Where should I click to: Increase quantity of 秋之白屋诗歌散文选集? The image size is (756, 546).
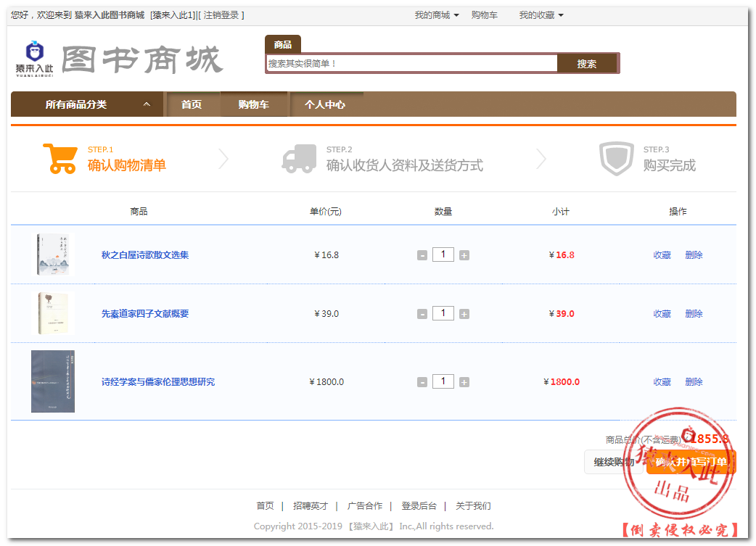(x=464, y=255)
